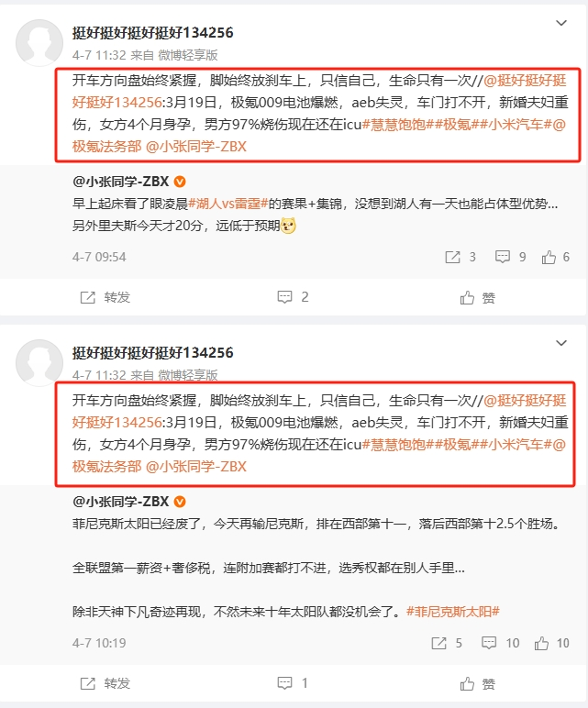
Task: Open the #菲尼克斯太阳# hashtag link
Action: pos(452,612)
